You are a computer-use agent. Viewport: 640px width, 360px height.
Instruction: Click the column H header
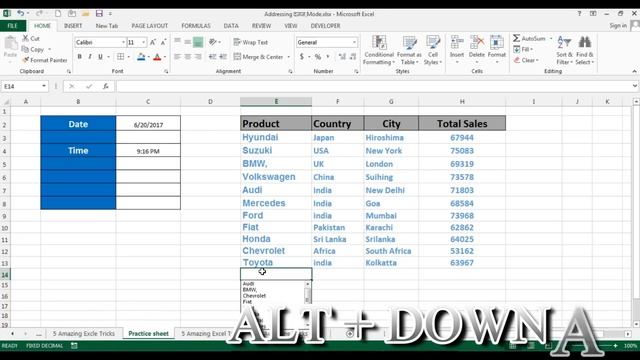click(462, 101)
